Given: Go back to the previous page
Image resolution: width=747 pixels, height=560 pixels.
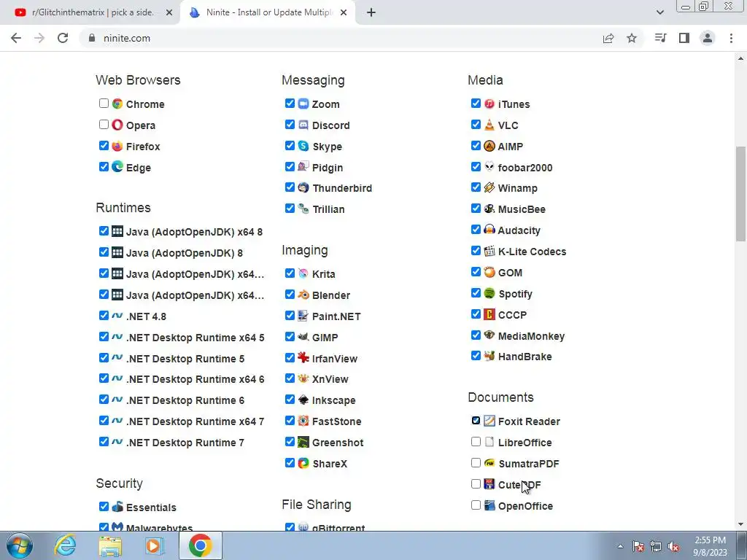Looking at the screenshot, I should click(x=16, y=38).
